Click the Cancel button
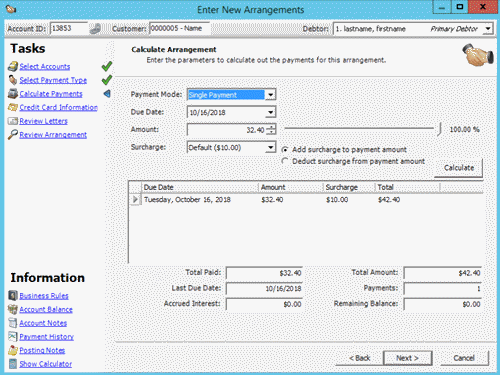This screenshot has width=500, height=375. pyautogui.click(x=464, y=358)
